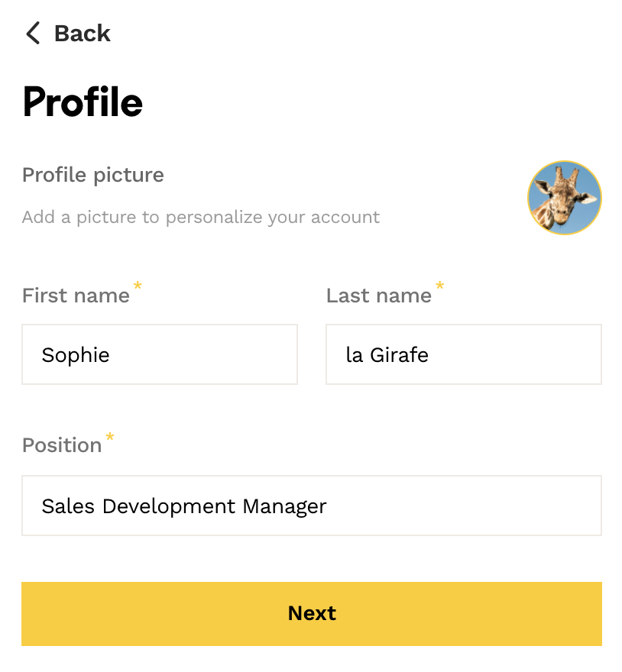The image size is (622, 672).
Task: Click the yellow asterisk beside First name
Action: coord(138,286)
